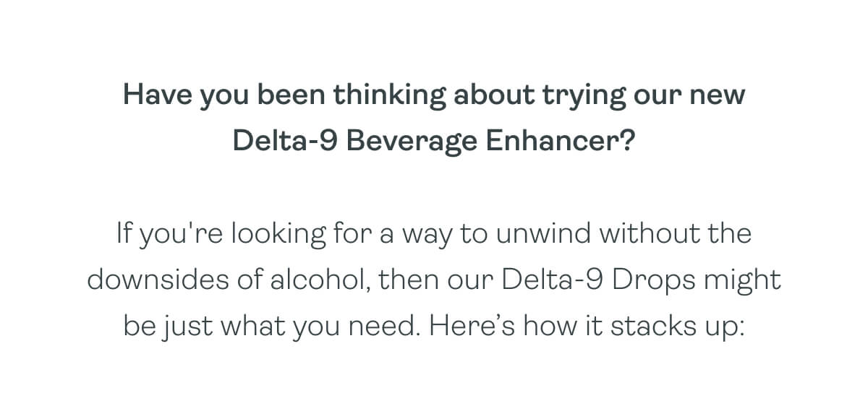Click the phrase "Here's how it stacks up:"
Screen dimensions: 868x393
(x=586, y=327)
